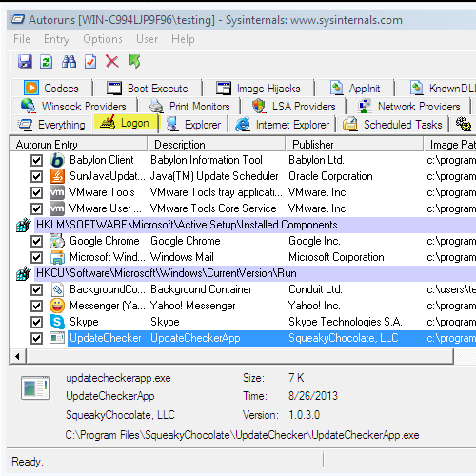The width and height of the screenshot is (476, 476).
Task: Uncheck the Yahoo Messenger checkbox
Action: click(x=36, y=306)
